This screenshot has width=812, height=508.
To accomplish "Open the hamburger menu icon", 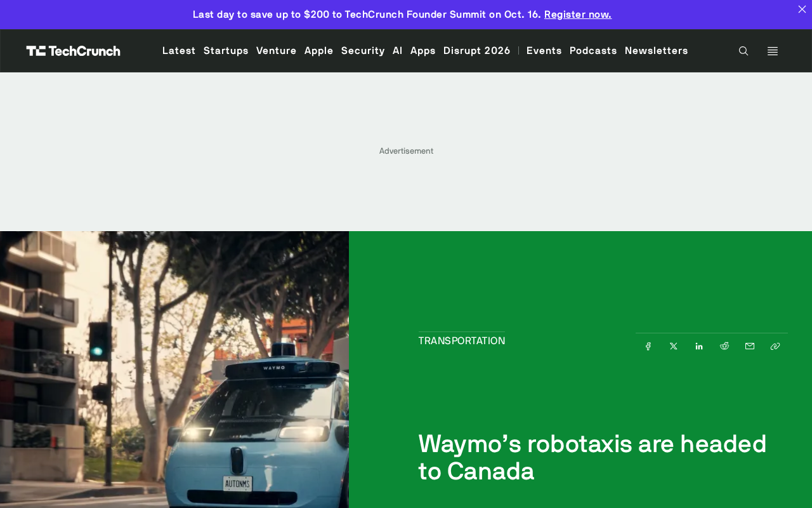I will coord(773,51).
